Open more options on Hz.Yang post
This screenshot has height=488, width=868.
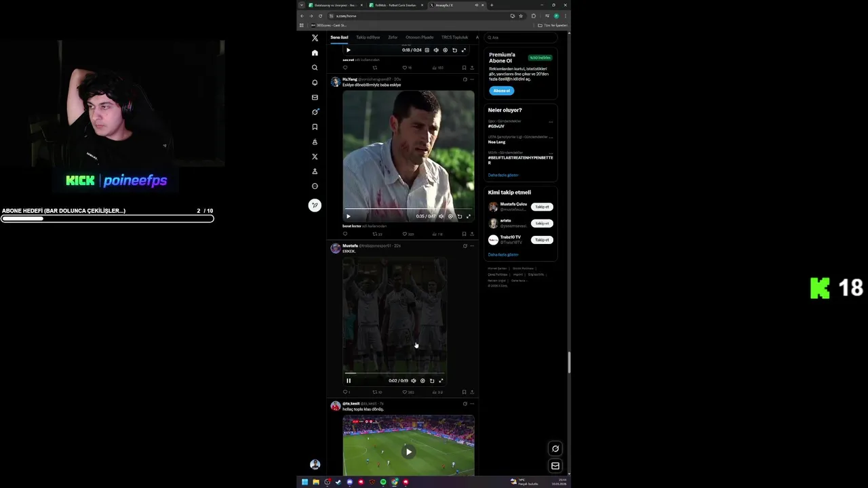472,79
